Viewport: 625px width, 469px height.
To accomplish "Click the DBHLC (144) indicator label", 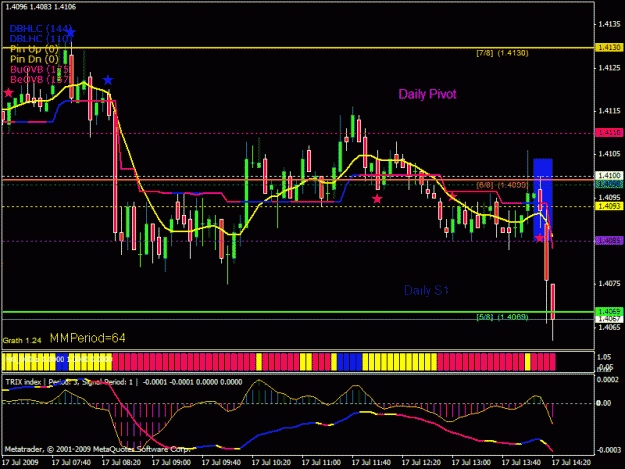I will point(41,29).
